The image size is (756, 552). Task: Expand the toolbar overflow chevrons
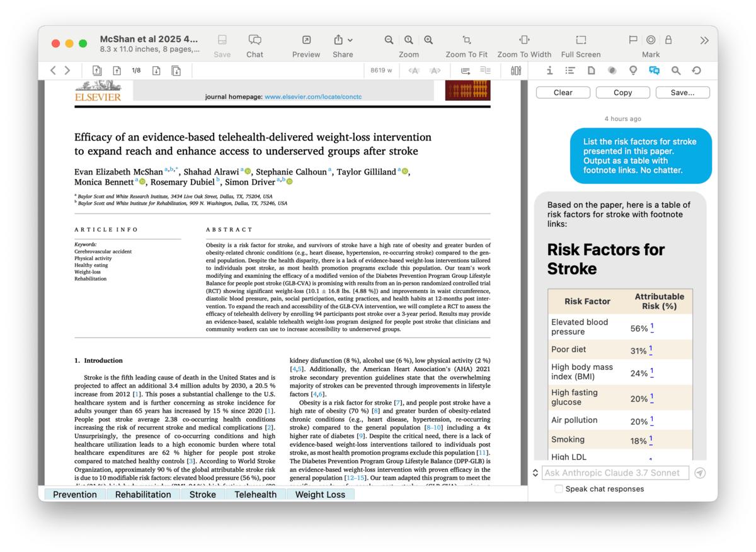click(704, 40)
